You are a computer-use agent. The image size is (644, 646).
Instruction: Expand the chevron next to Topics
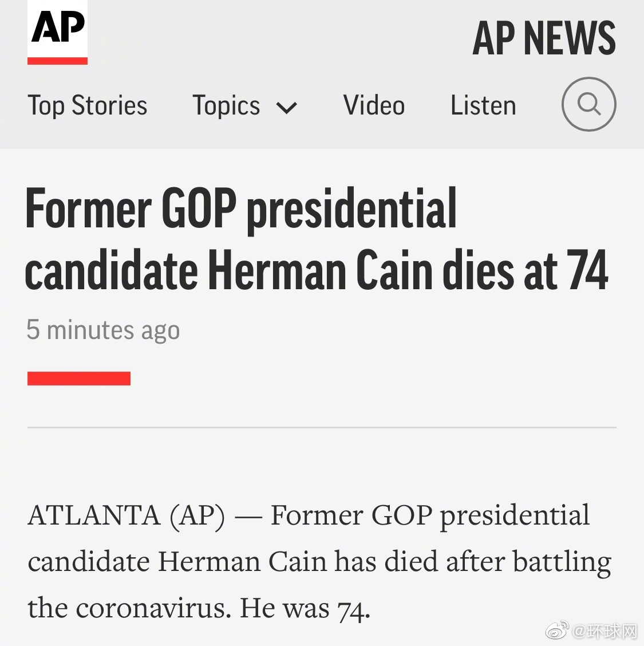pyautogui.click(x=287, y=108)
